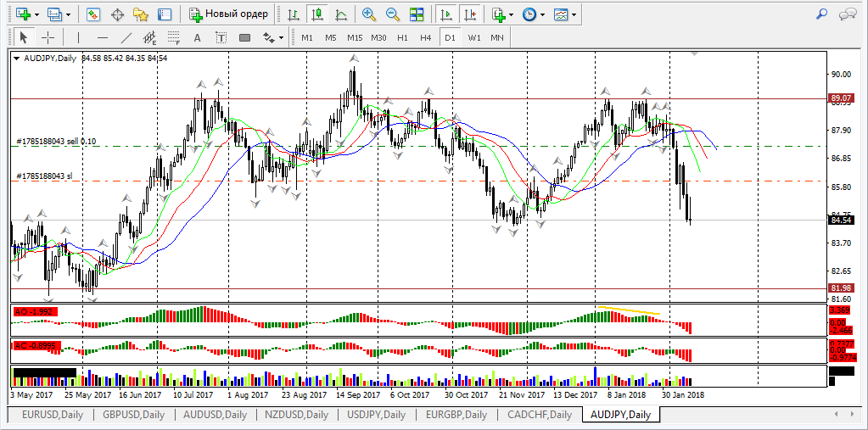Switch timeframe to M30
Viewport: 868px width, 430px height.
[x=378, y=37]
